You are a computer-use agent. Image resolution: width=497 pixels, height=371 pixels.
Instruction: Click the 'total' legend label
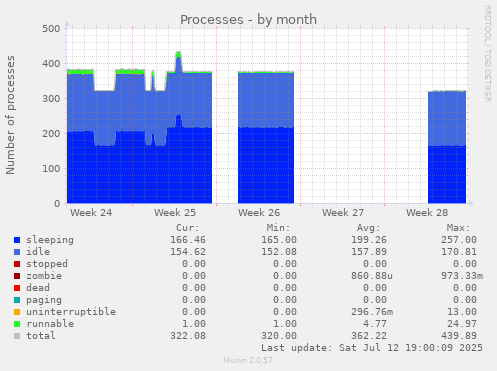click(x=41, y=336)
